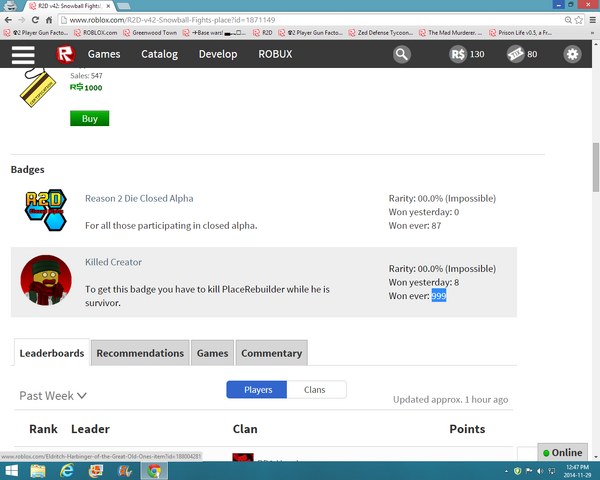Click the browser home icon
This screenshot has height=480, width=600.
[x=49, y=20]
